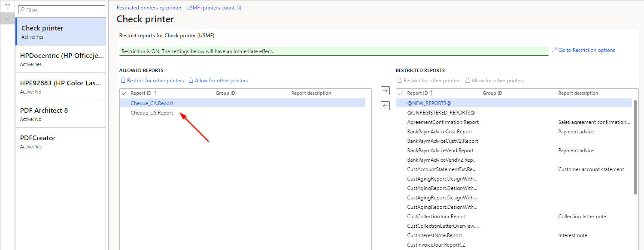Select CustCollectionLetterOverview report row
The width and height of the screenshot is (644, 250).
(514, 226)
